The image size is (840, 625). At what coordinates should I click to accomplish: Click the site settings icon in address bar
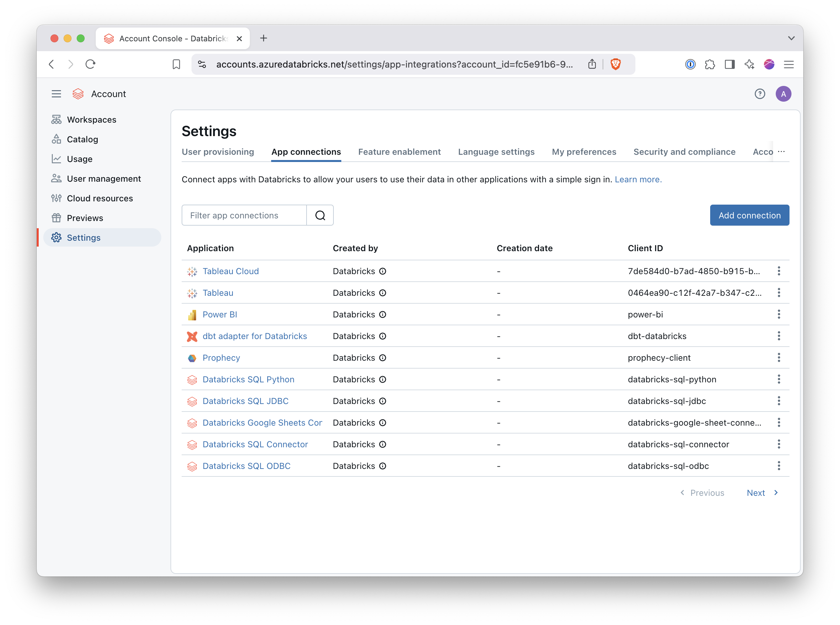pyautogui.click(x=202, y=64)
